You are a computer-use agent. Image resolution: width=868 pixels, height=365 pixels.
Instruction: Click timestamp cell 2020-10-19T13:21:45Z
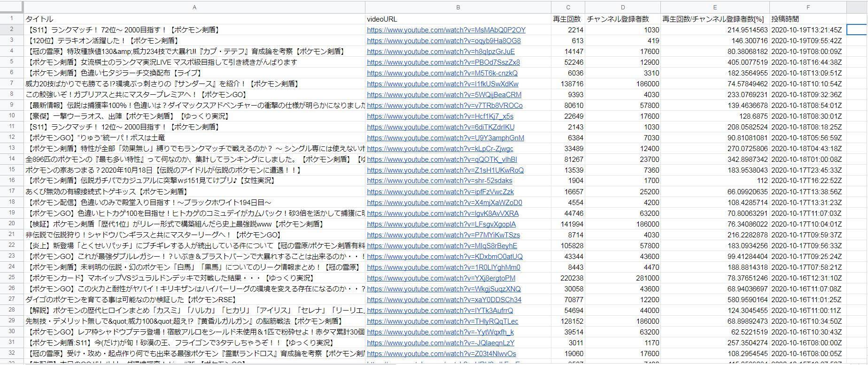tap(808, 30)
